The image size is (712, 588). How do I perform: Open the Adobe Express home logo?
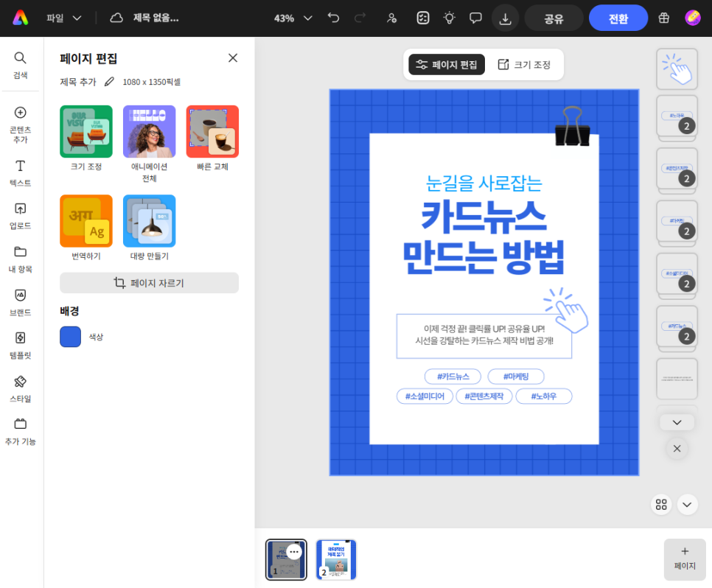[x=21, y=18]
